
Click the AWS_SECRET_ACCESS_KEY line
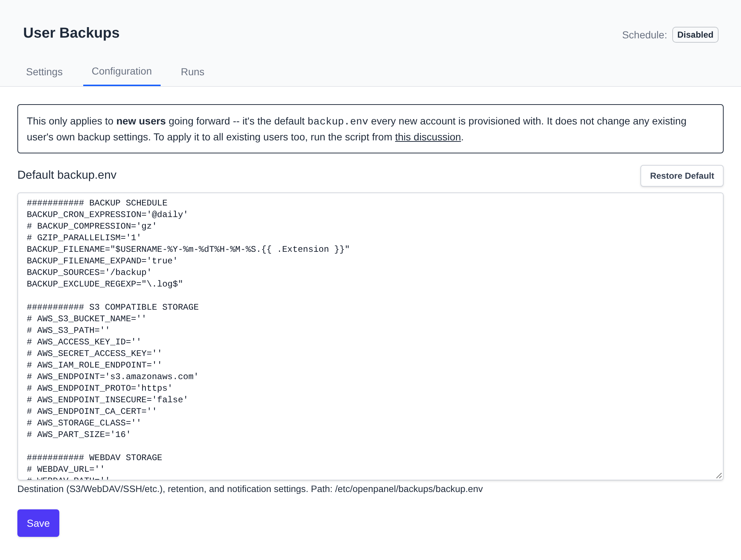(x=94, y=353)
